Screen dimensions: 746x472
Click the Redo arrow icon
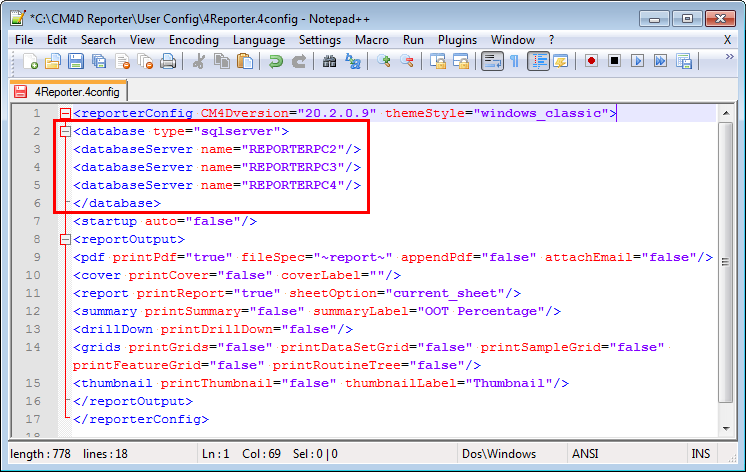pos(298,61)
